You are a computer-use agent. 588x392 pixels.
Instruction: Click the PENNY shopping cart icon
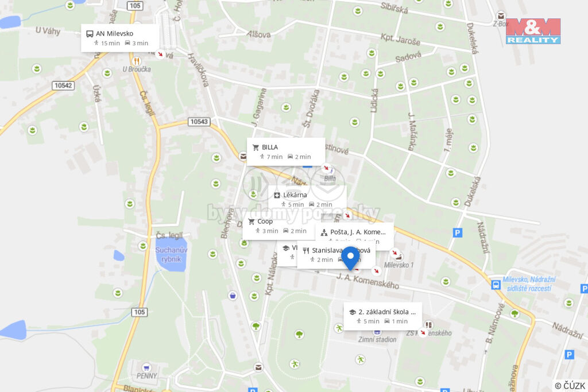click(x=146, y=367)
